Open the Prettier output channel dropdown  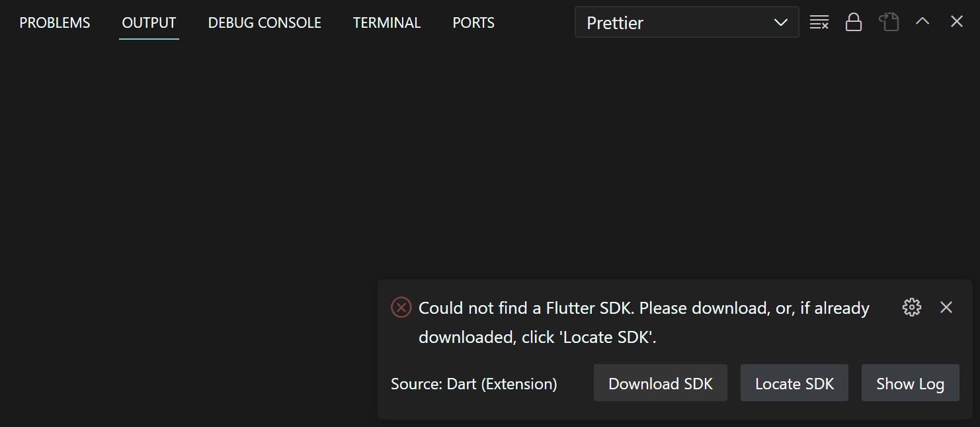coord(687,23)
